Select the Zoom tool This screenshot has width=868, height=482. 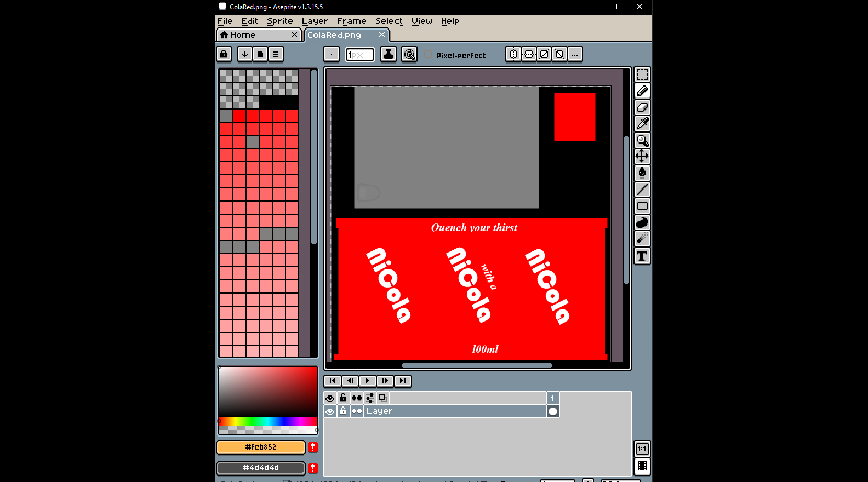(642, 140)
